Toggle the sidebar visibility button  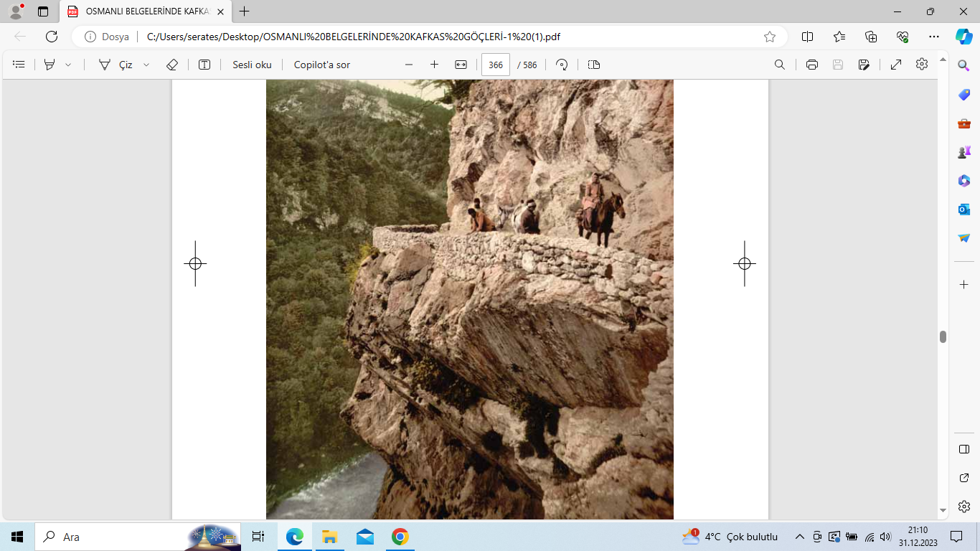tap(964, 449)
